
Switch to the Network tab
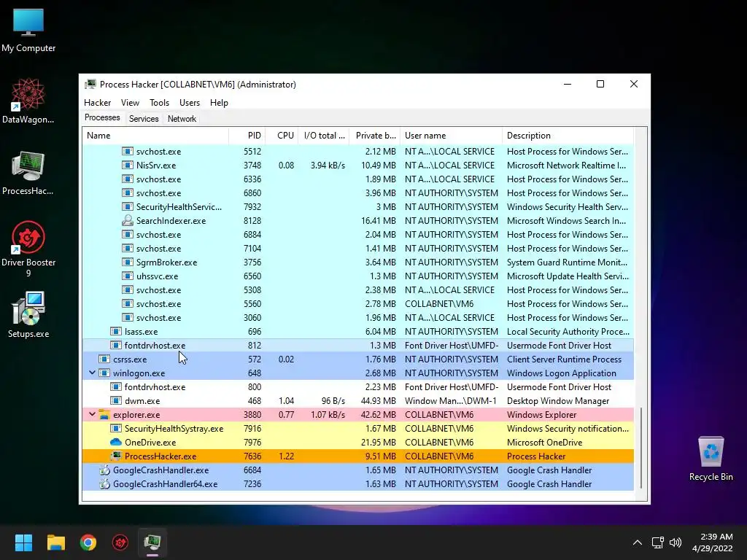[x=182, y=119]
